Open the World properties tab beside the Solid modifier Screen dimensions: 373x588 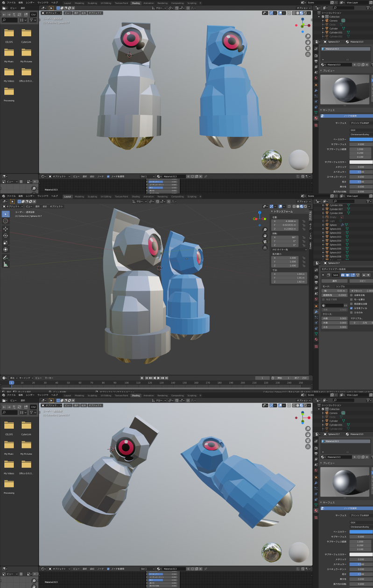tap(316, 299)
